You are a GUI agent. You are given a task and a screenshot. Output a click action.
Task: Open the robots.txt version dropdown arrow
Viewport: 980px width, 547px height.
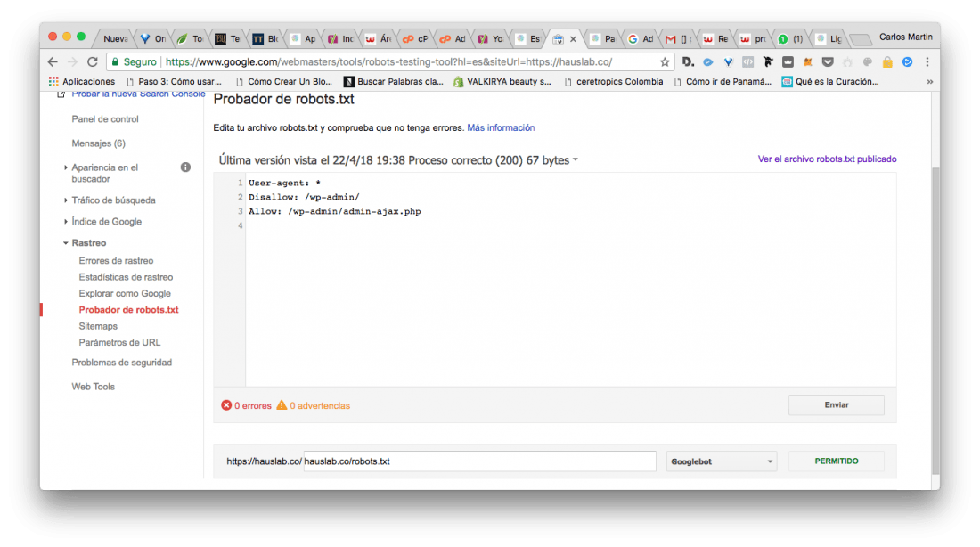(576, 160)
